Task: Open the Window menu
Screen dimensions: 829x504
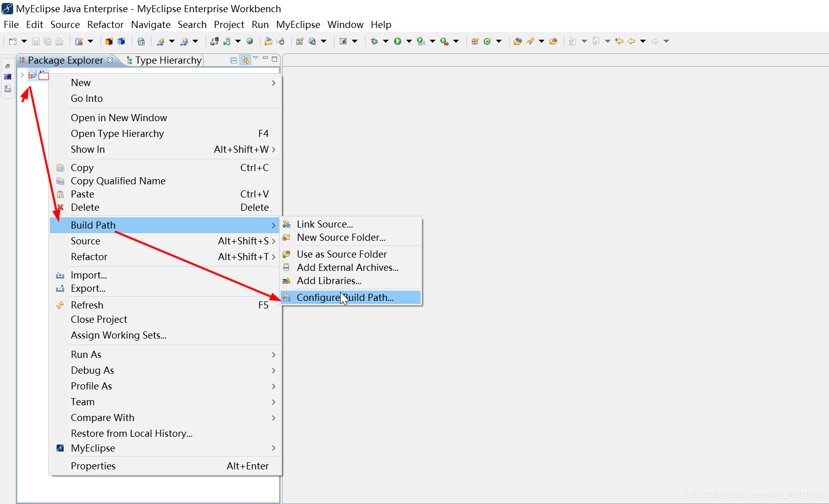Action: tap(345, 24)
